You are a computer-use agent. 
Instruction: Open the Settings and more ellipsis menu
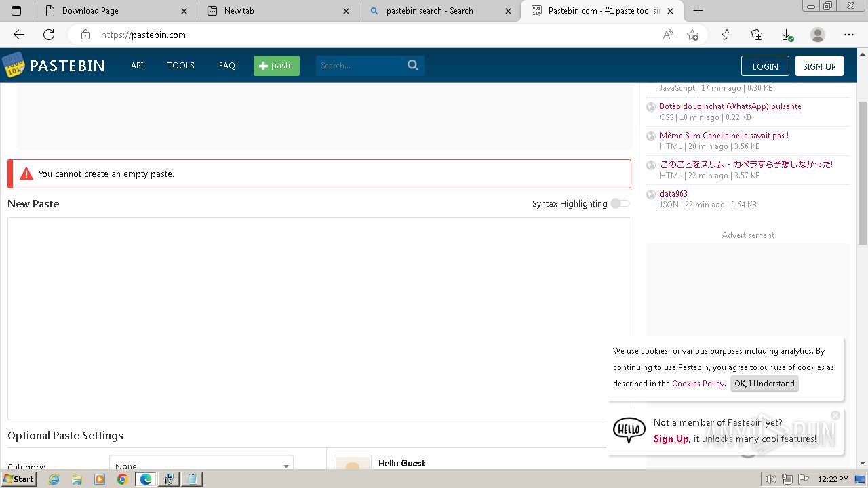click(x=849, y=35)
